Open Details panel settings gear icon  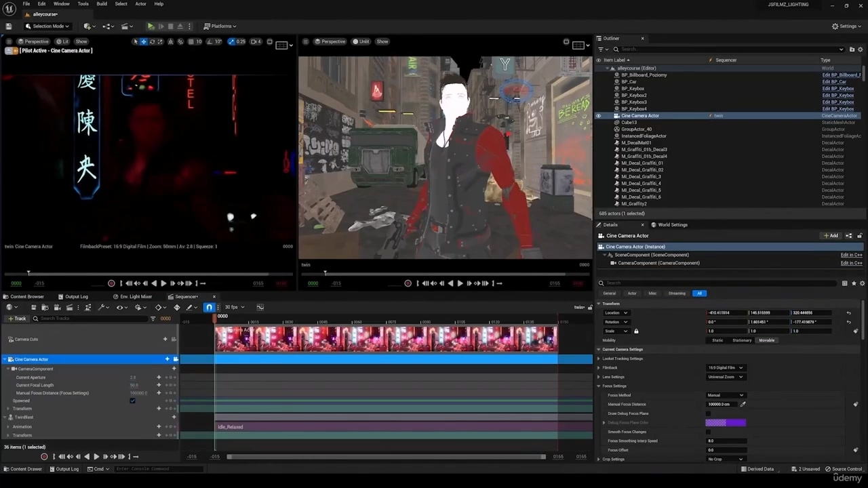[x=863, y=283]
